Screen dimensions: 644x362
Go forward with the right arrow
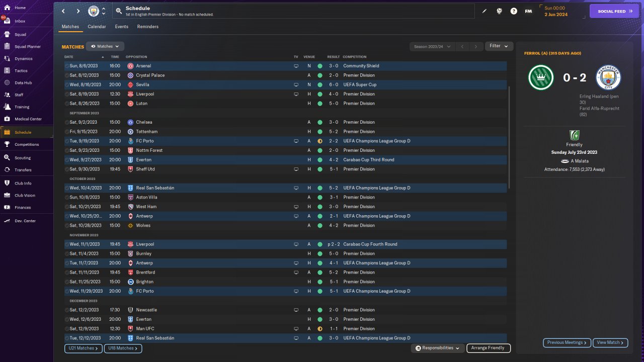pyautogui.click(x=78, y=11)
